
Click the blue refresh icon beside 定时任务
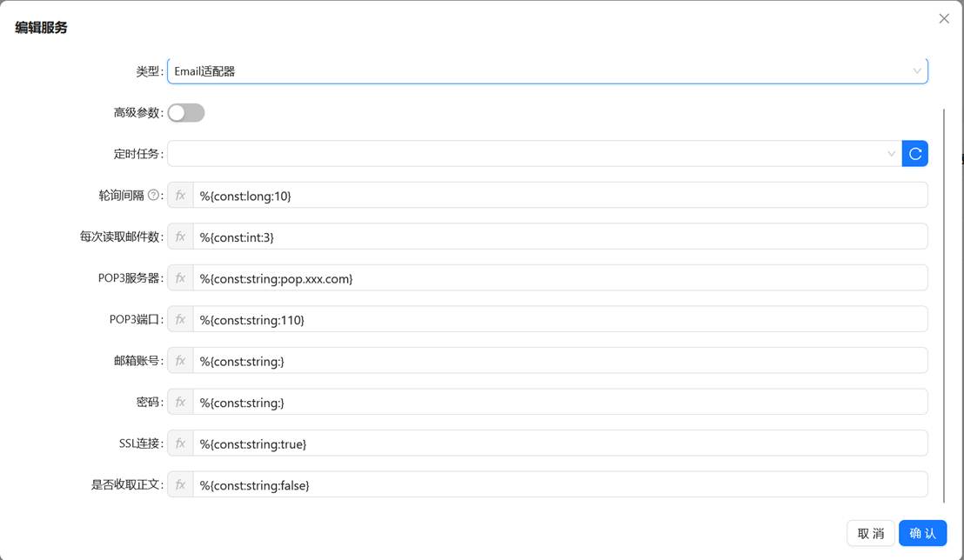[914, 154]
